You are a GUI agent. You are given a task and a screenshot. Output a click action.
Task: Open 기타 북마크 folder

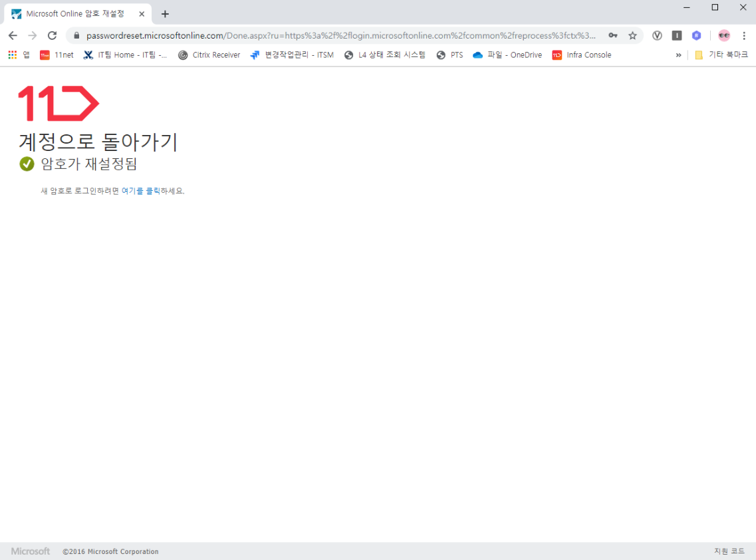coord(721,55)
